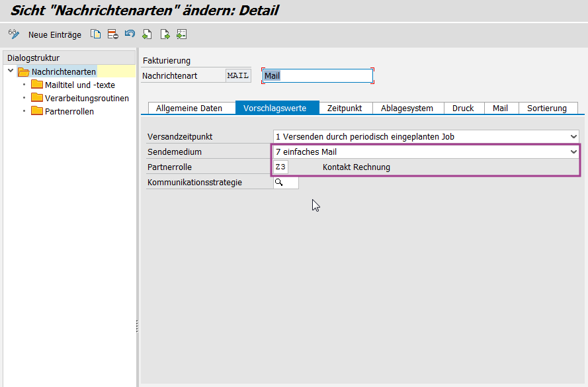Switch to Allgemeine Daten tab
The width and height of the screenshot is (588, 387).
point(189,108)
